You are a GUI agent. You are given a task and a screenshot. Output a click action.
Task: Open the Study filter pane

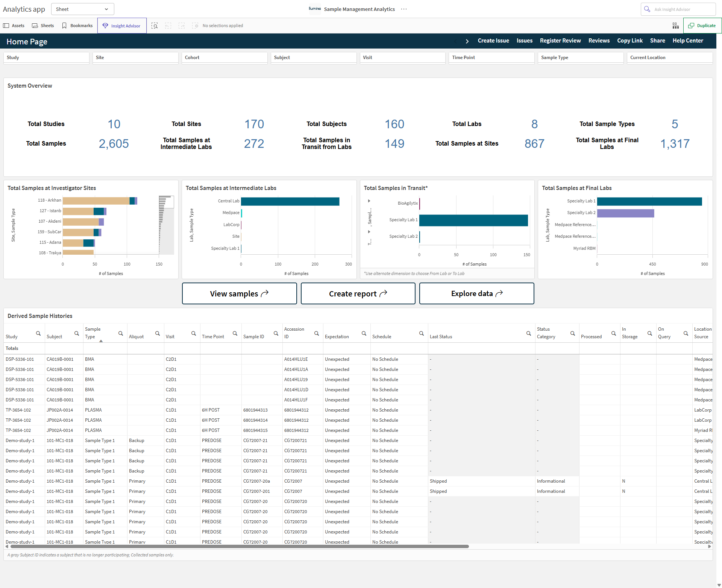[x=46, y=58]
